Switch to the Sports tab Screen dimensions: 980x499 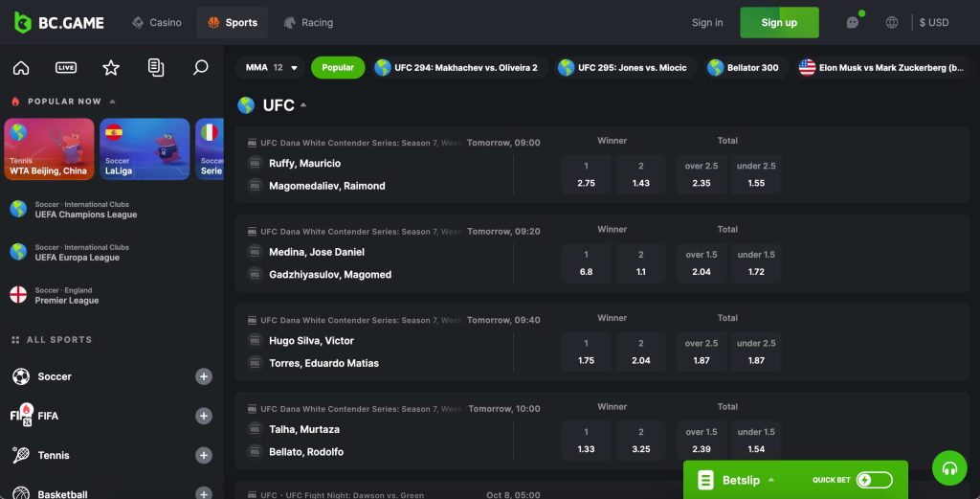click(x=233, y=23)
